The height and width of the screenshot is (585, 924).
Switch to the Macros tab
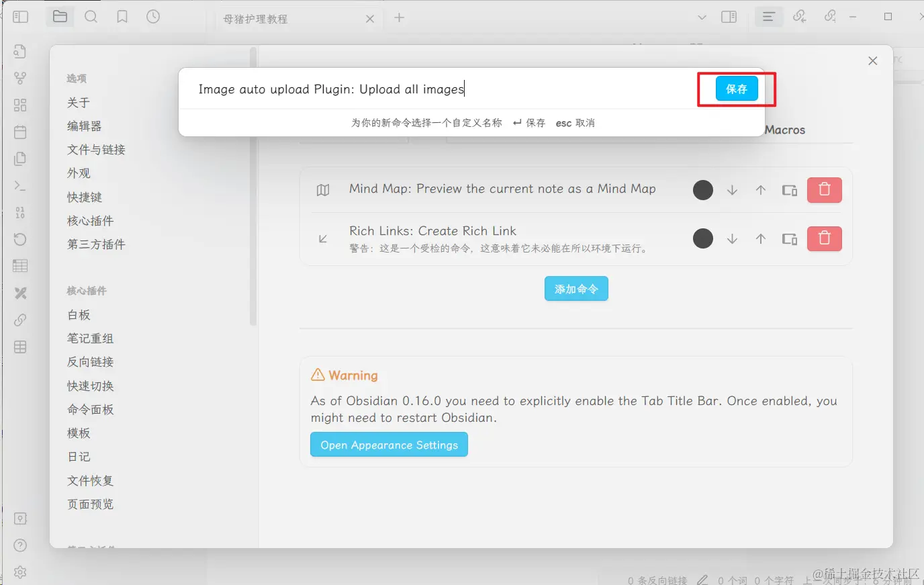pos(785,130)
